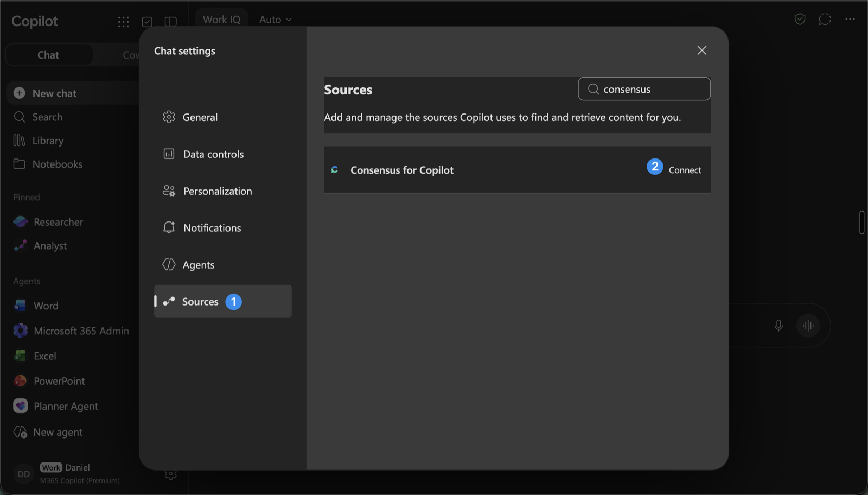
Task: Toggle the sidebar panel icon
Action: coord(171,22)
